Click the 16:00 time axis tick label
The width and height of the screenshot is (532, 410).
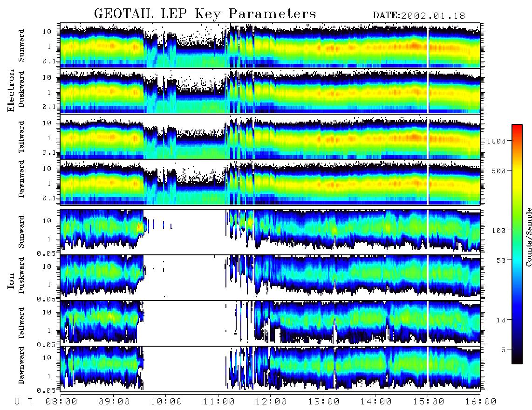point(481,402)
